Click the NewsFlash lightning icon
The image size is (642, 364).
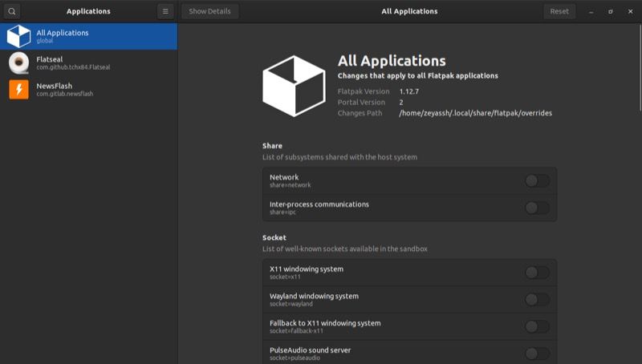pos(18,89)
